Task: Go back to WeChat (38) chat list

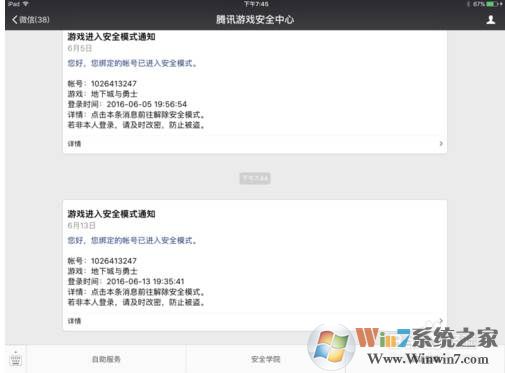Action: (x=30, y=20)
